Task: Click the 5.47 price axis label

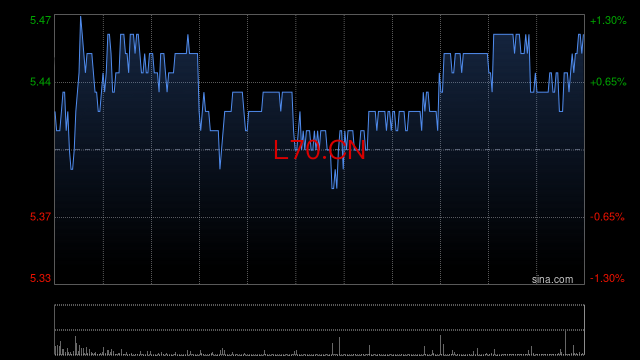Action: coord(40,20)
